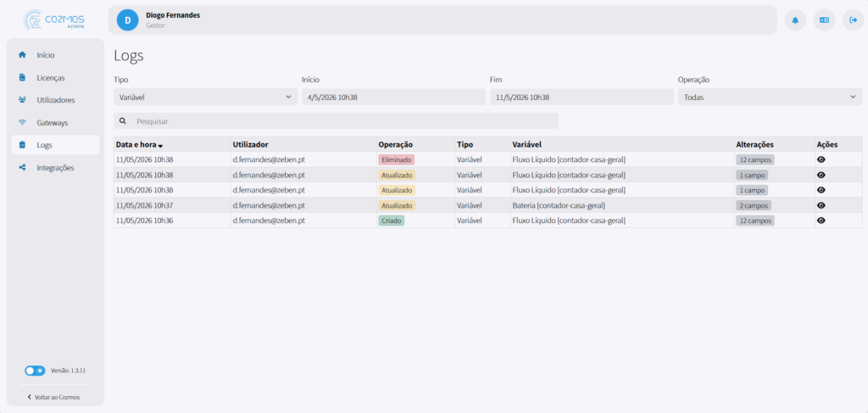Open the profile card icon in header
The image size is (868, 413).
click(x=824, y=20)
